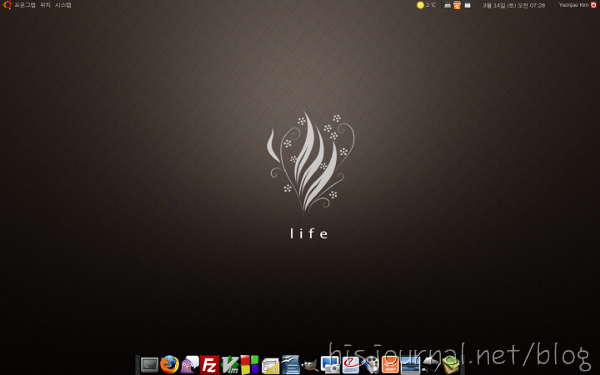Click the red power button in panel
Screen dimensions: 600x375
(x=593, y=5)
